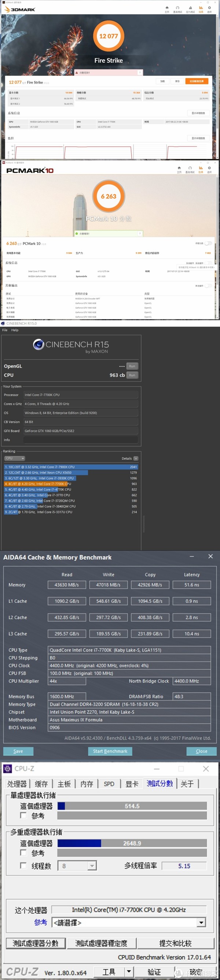Check multi-thread 參考 reference checkbox
Image resolution: width=220 pixels, height=980 pixels.
[x=23, y=853]
